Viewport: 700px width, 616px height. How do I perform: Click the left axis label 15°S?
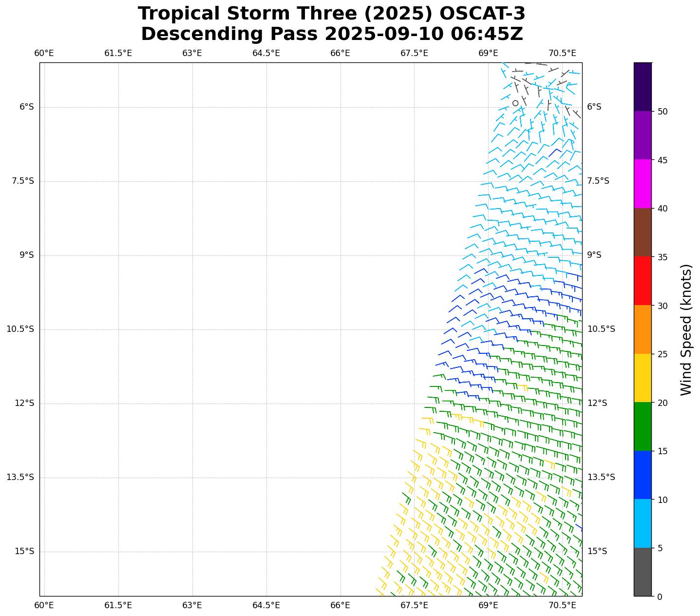(x=24, y=551)
